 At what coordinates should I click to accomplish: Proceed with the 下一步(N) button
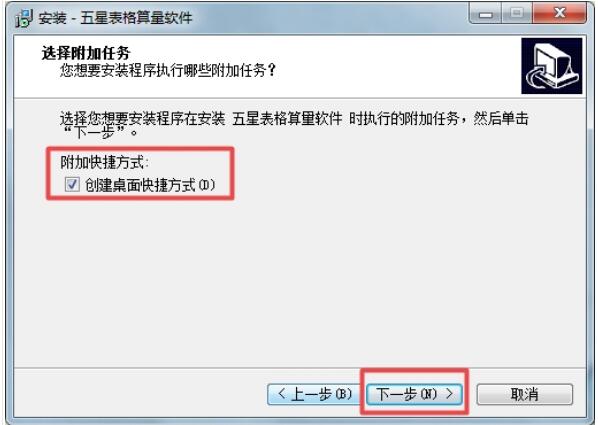click(x=414, y=394)
